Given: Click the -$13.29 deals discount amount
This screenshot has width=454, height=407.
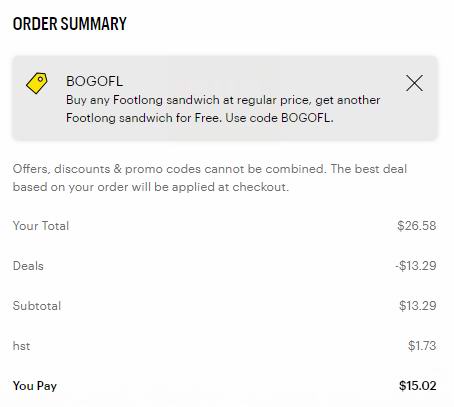Looking at the screenshot, I should [x=416, y=266].
